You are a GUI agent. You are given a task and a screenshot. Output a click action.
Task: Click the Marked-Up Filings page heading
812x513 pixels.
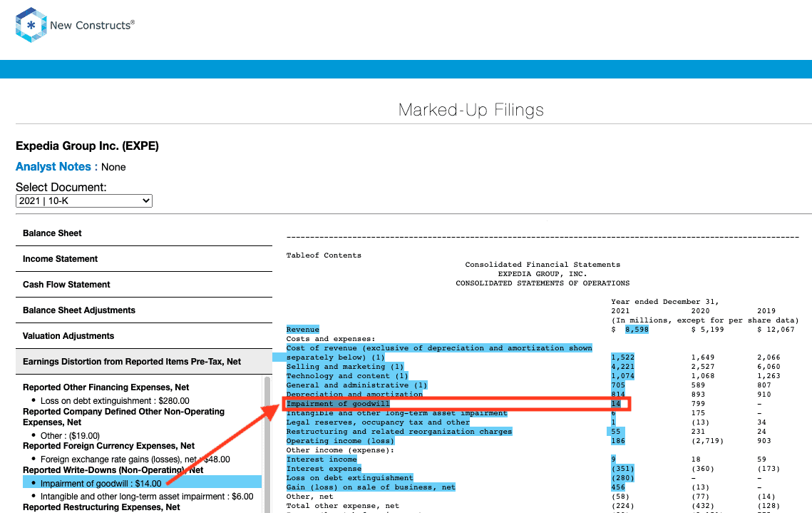(x=471, y=110)
